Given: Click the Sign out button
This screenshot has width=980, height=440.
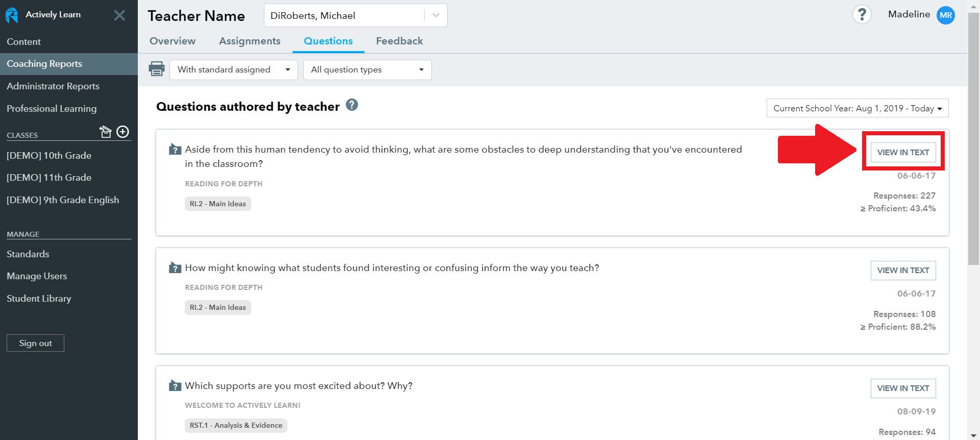Looking at the screenshot, I should (x=35, y=343).
